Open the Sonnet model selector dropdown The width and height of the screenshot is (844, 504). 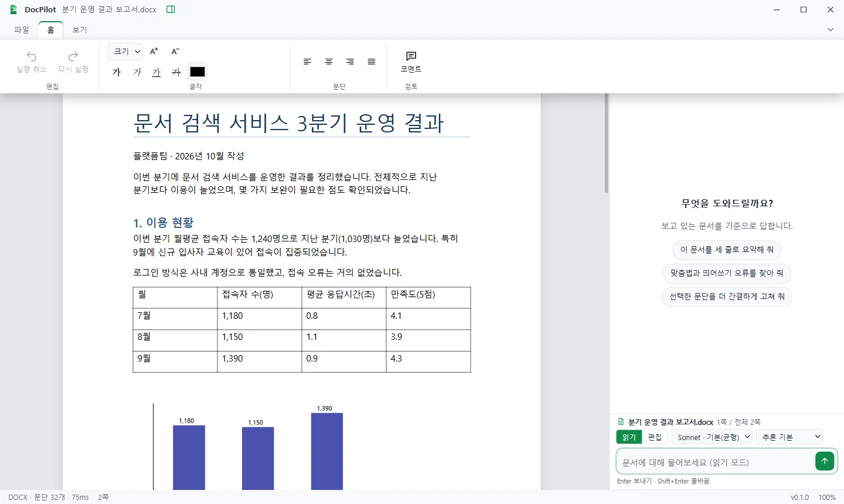[712, 437]
